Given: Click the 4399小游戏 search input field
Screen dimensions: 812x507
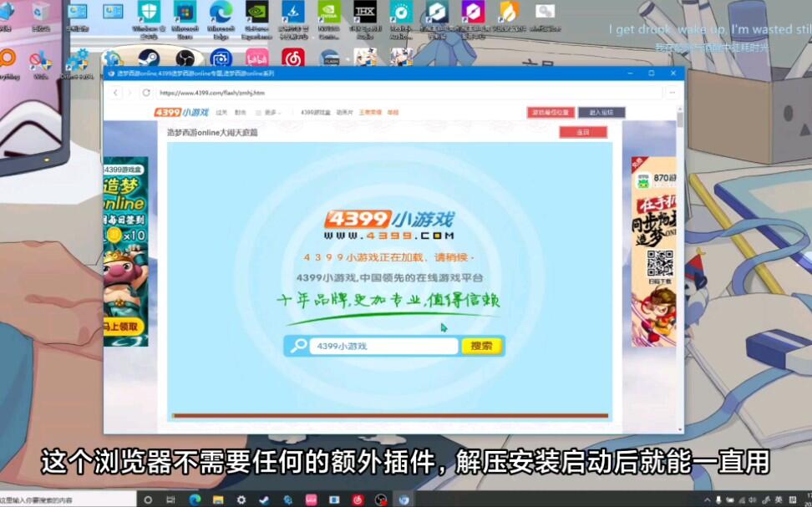Looking at the screenshot, I should click(x=383, y=346).
